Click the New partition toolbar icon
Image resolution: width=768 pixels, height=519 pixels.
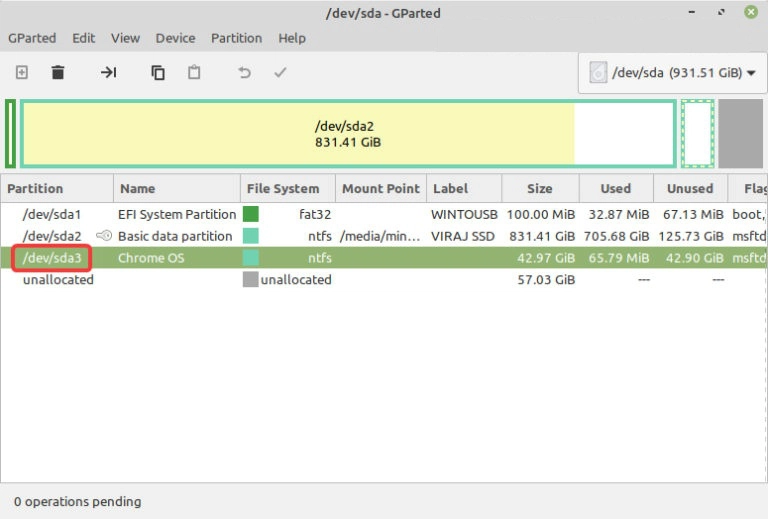22,73
